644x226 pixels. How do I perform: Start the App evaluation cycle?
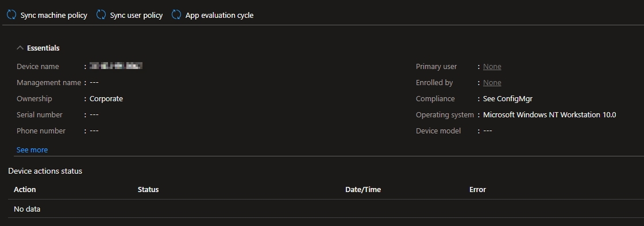point(213,15)
